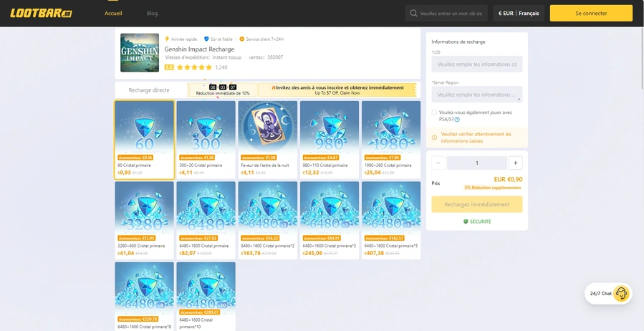Image resolution: width=644 pixels, height=331 pixels.
Task: Toggle the PS4/5 play option radio button
Action: pyautogui.click(x=434, y=112)
